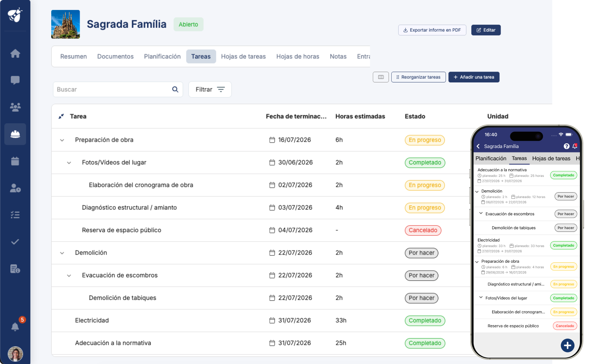Collapse the Evacuación de escombros row

69,276
